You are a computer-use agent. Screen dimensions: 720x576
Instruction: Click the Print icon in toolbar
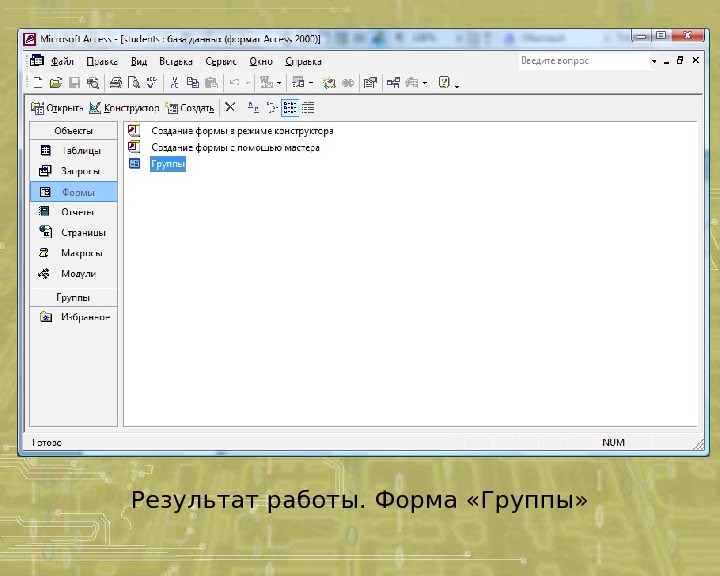tap(116, 83)
